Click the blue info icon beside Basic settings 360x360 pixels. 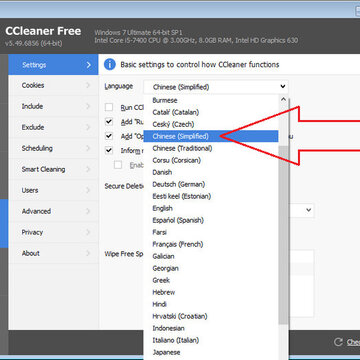point(110,64)
